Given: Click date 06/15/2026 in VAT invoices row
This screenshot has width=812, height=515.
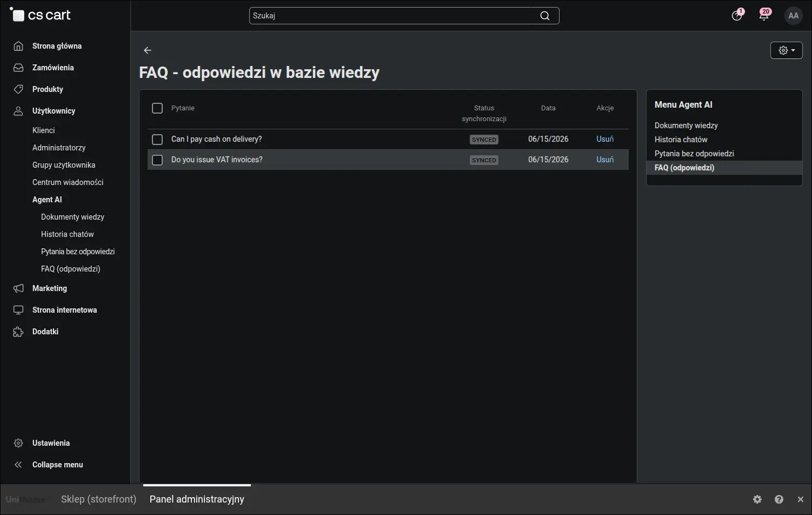Looking at the screenshot, I should (x=548, y=160).
